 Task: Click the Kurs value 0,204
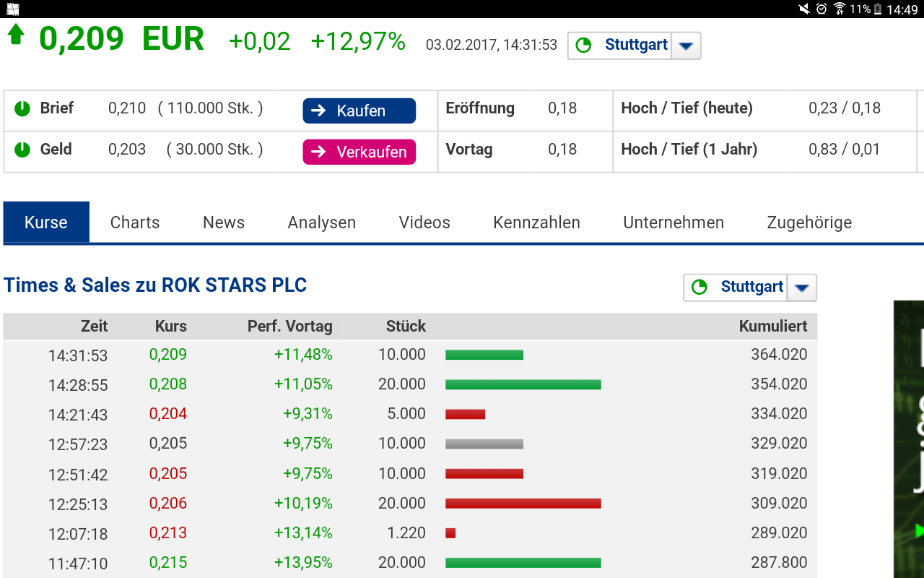pos(168,414)
